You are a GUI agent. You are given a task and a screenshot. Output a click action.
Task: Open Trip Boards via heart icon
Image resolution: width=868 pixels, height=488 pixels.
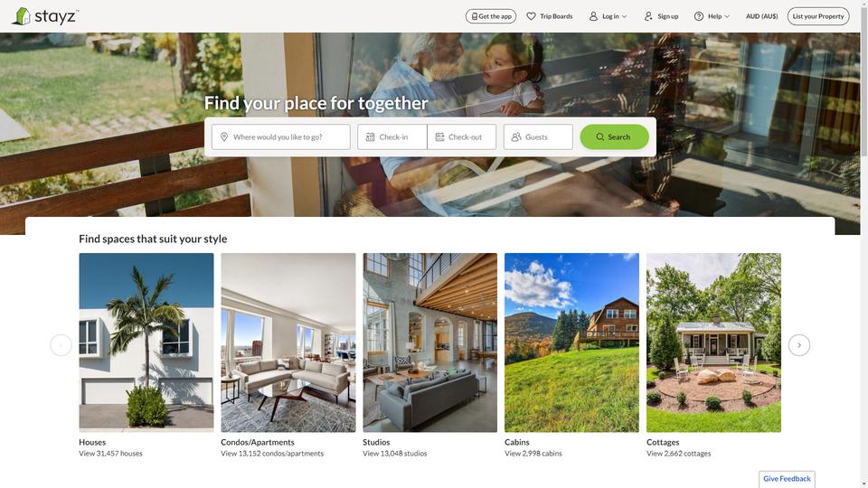pos(531,16)
